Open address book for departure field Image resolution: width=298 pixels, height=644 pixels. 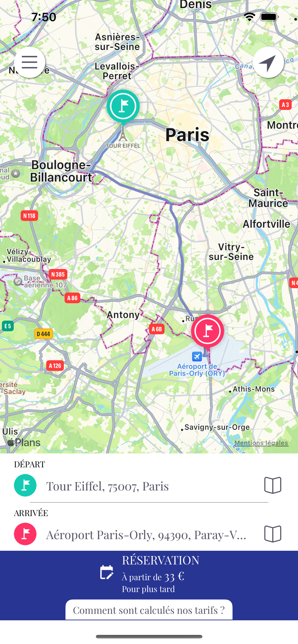(x=273, y=485)
